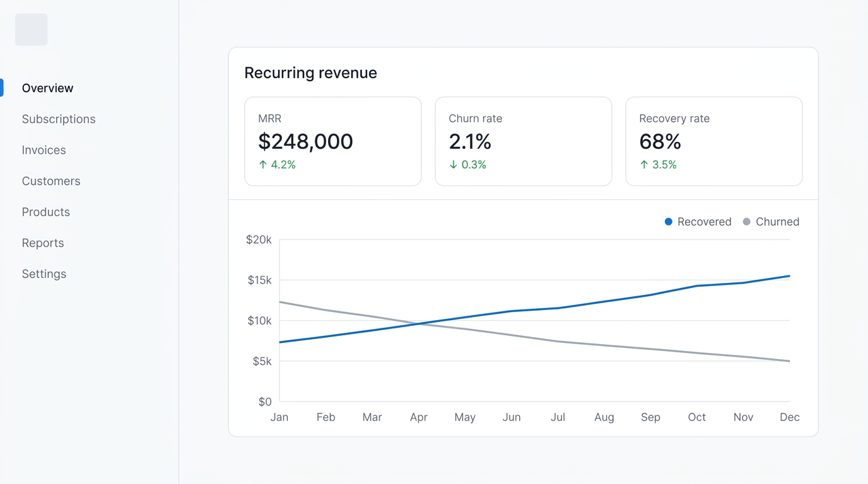This screenshot has width=868, height=484.
Task: Go to Subscriptions in the sidebar
Action: pyautogui.click(x=59, y=119)
